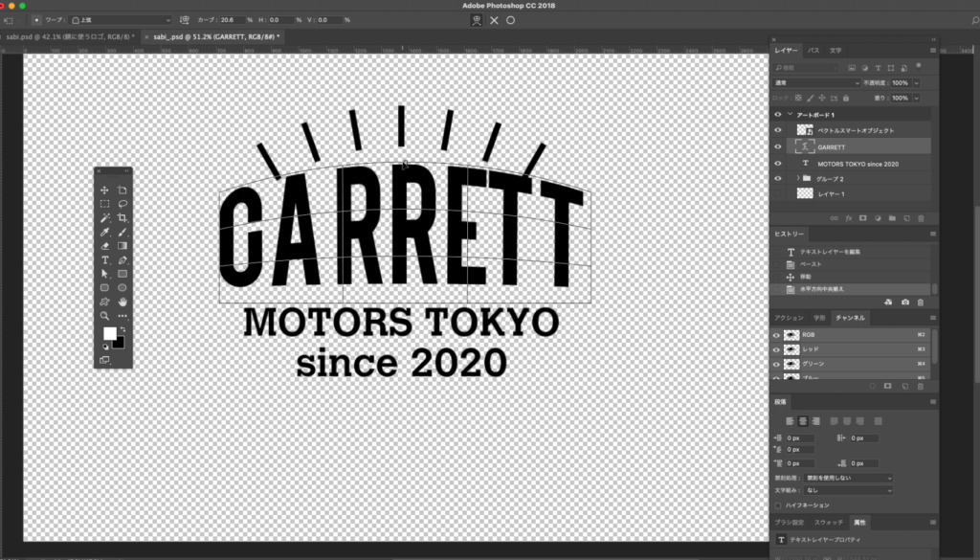Collapse the Artboard 1 group

pos(790,114)
